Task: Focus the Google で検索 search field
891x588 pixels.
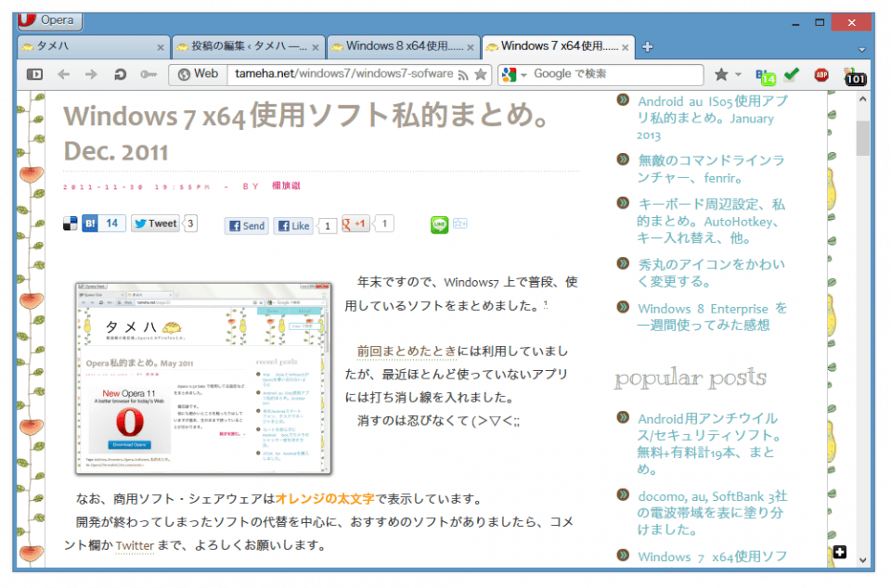Action: coord(617,74)
